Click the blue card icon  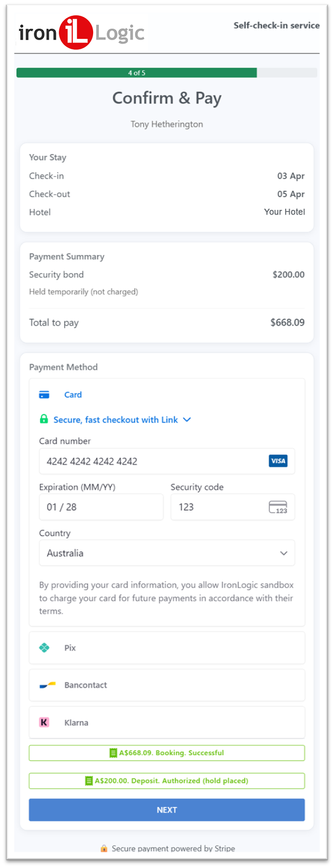click(x=44, y=395)
